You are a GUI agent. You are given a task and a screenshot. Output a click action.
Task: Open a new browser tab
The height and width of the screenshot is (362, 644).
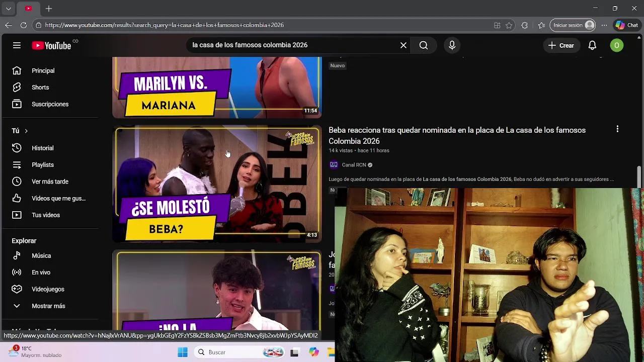49,9
